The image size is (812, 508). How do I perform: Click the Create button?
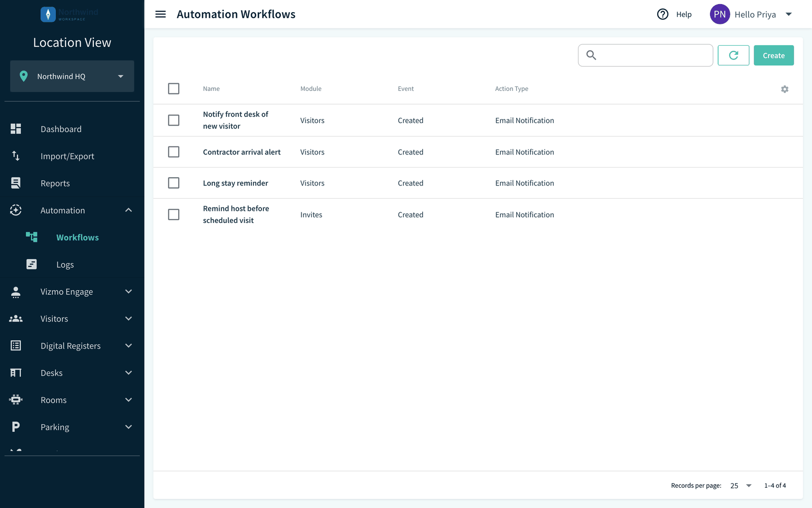pos(773,55)
